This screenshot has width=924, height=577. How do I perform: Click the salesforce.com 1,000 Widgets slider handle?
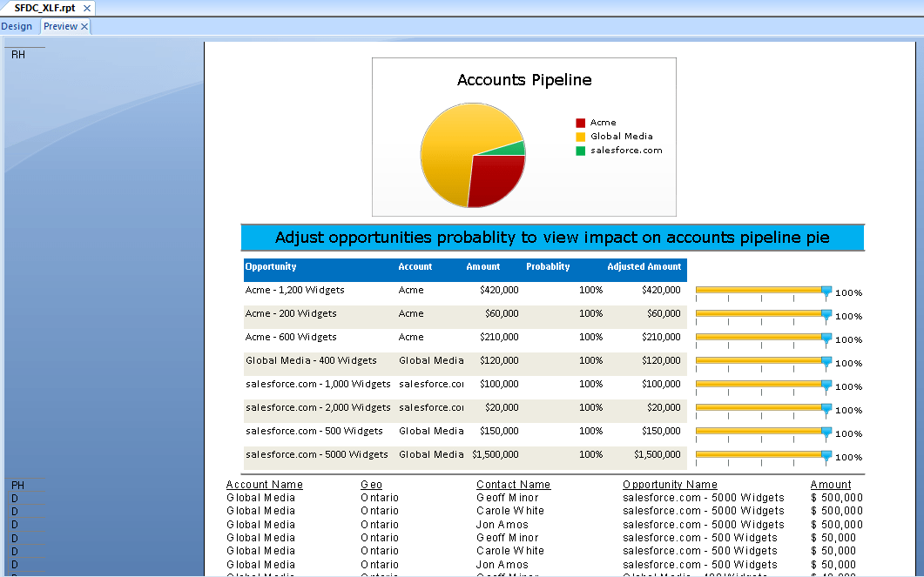pos(826,386)
